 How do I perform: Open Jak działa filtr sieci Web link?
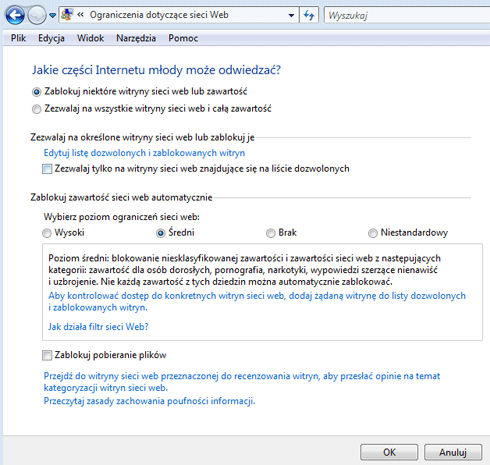pyautogui.click(x=98, y=327)
